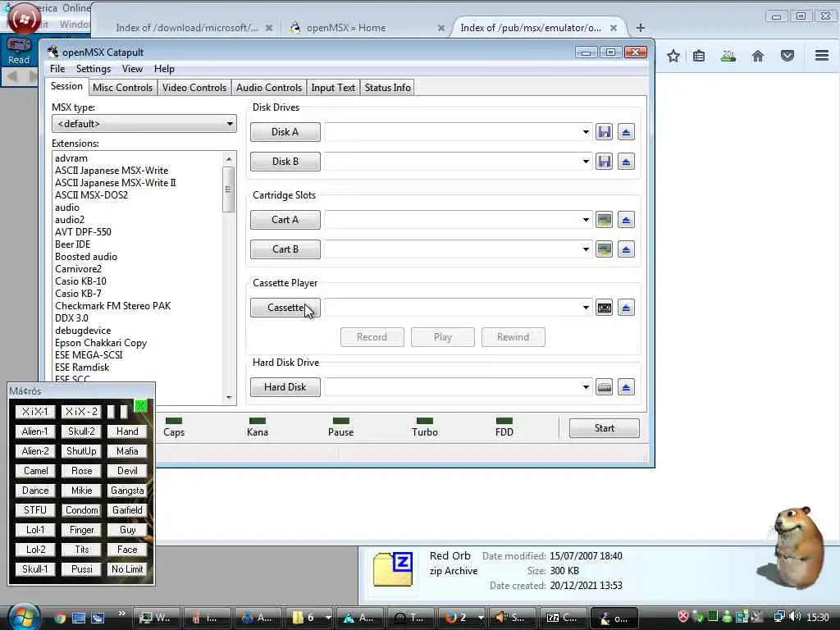Open the Firefox taskbar group
The height and width of the screenshot is (630, 840).
[x=455, y=618]
